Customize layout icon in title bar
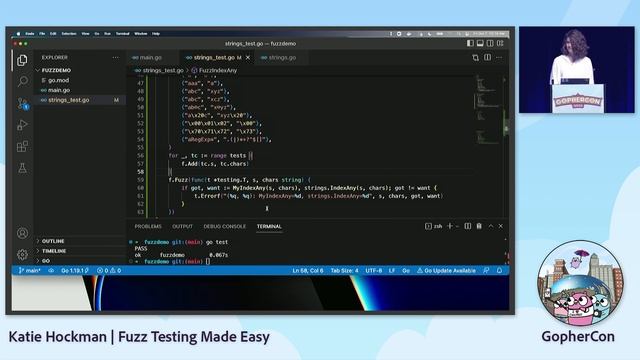Viewport: 640px width, 360px height. [x=500, y=43]
